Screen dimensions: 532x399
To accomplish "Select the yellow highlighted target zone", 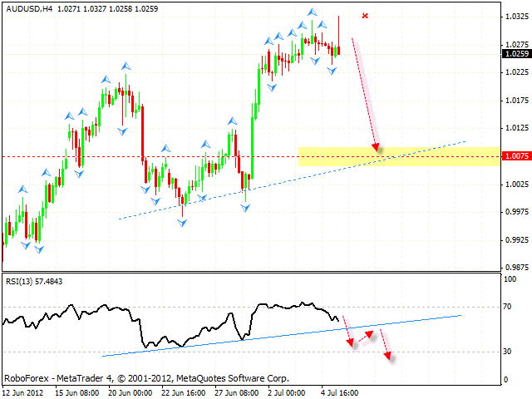I will click(399, 156).
